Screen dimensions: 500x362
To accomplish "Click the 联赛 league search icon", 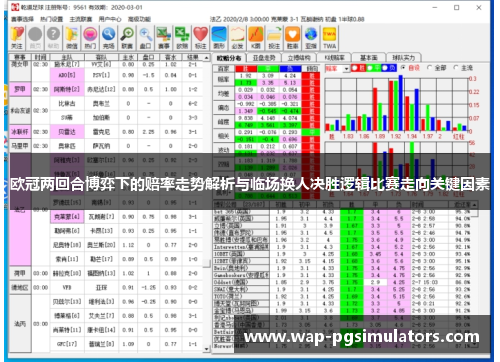I will click(127, 38).
